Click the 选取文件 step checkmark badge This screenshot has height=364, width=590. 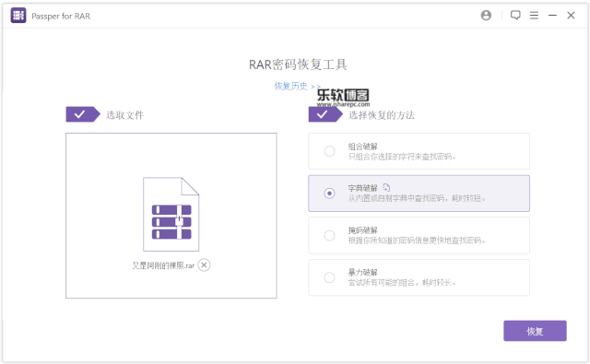pyautogui.click(x=83, y=114)
